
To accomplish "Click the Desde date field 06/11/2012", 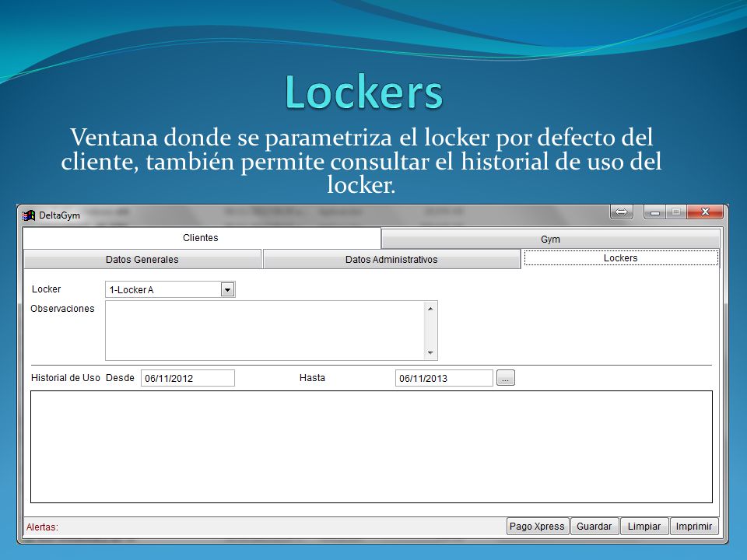I will point(188,378).
